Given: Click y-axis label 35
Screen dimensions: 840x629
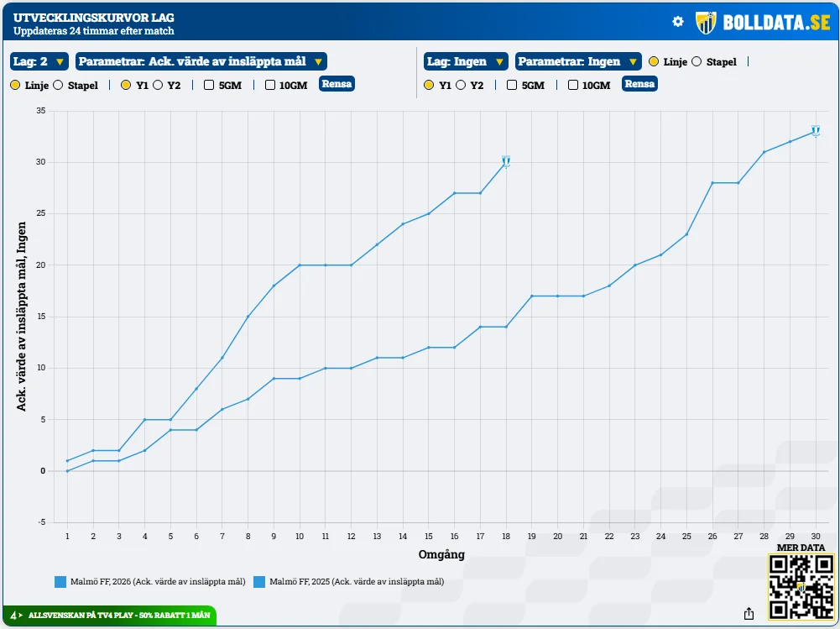Looking at the screenshot, I should [x=41, y=111].
